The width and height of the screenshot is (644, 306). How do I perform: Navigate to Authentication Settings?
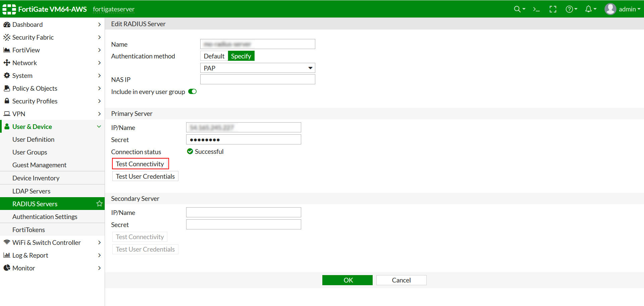[x=45, y=216]
